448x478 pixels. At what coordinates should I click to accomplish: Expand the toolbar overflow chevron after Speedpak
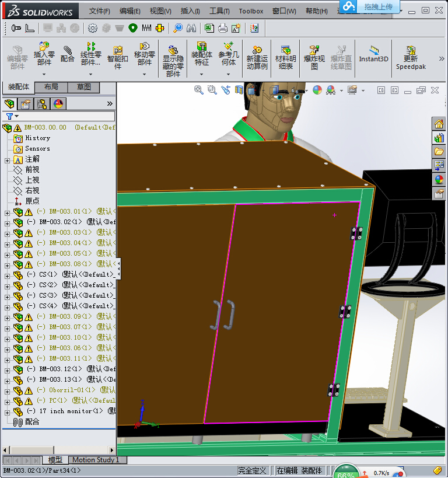[x=442, y=58]
